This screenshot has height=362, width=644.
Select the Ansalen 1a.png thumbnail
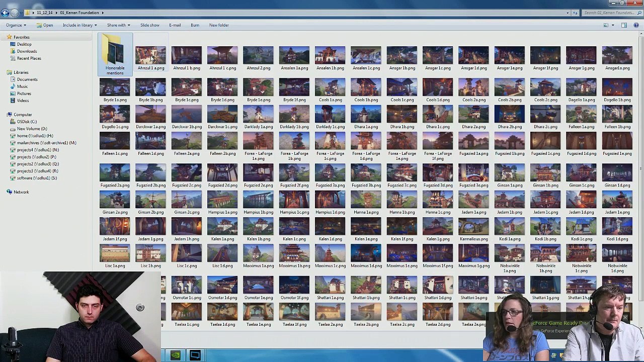click(x=294, y=55)
